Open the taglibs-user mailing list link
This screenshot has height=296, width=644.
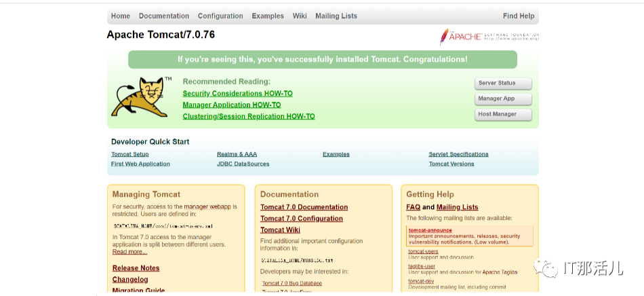click(x=422, y=266)
